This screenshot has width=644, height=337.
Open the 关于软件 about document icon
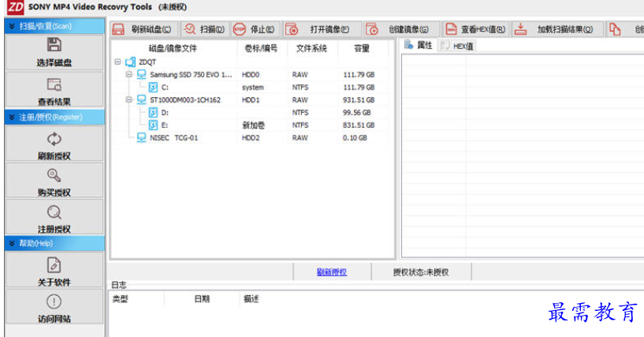click(x=54, y=265)
